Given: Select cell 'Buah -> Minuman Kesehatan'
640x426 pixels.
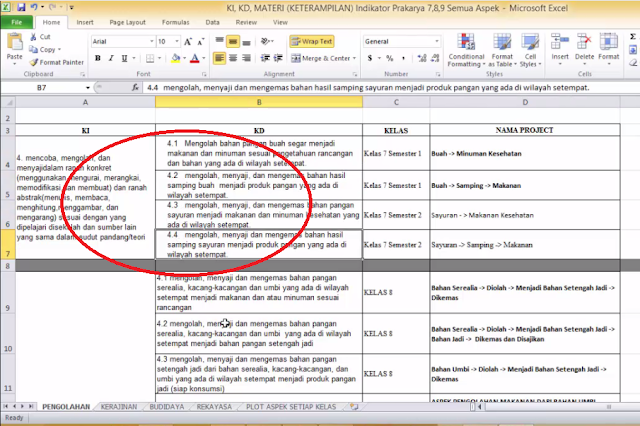Looking at the screenshot, I should [524, 153].
